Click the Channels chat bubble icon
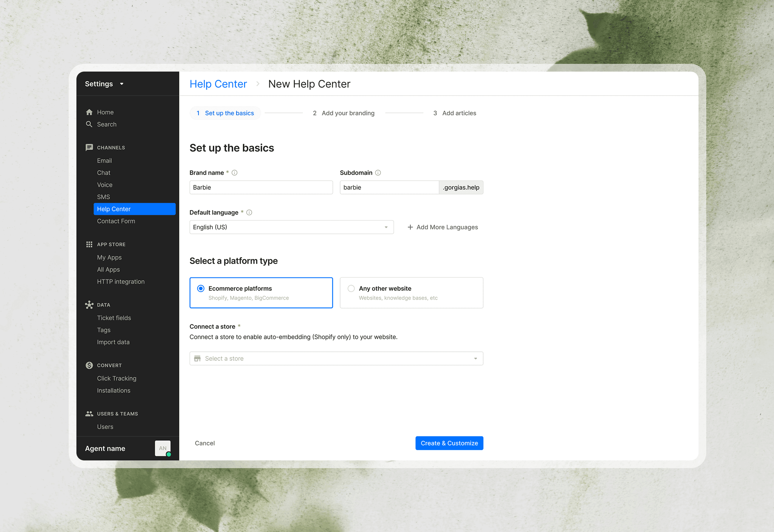 click(89, 147)
